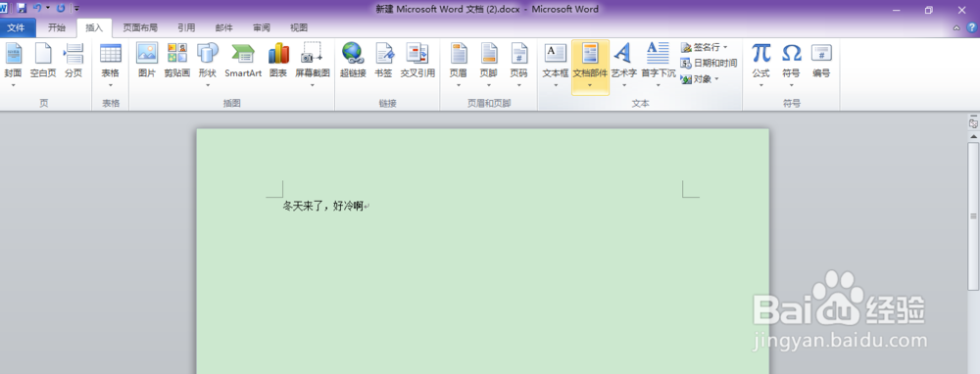
Task: Open customize quick access toolbar dropdown
Action: (x=76, y=8)
